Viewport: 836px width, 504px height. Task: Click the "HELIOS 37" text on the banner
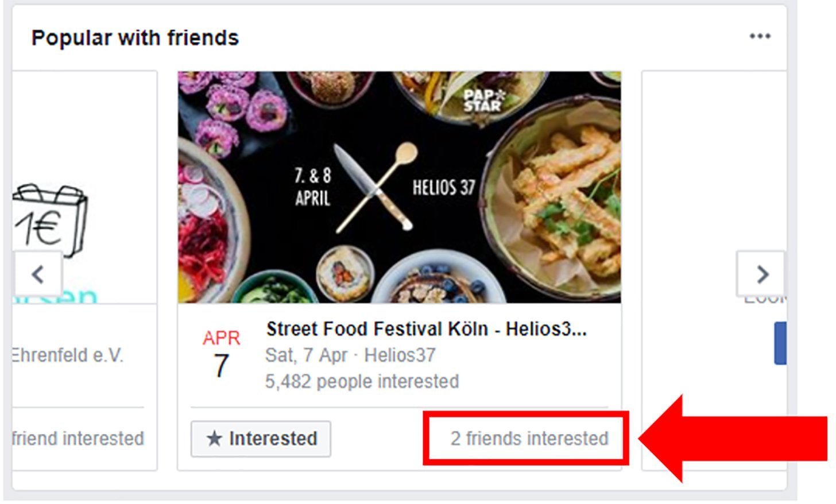click(x=444, y=187)
